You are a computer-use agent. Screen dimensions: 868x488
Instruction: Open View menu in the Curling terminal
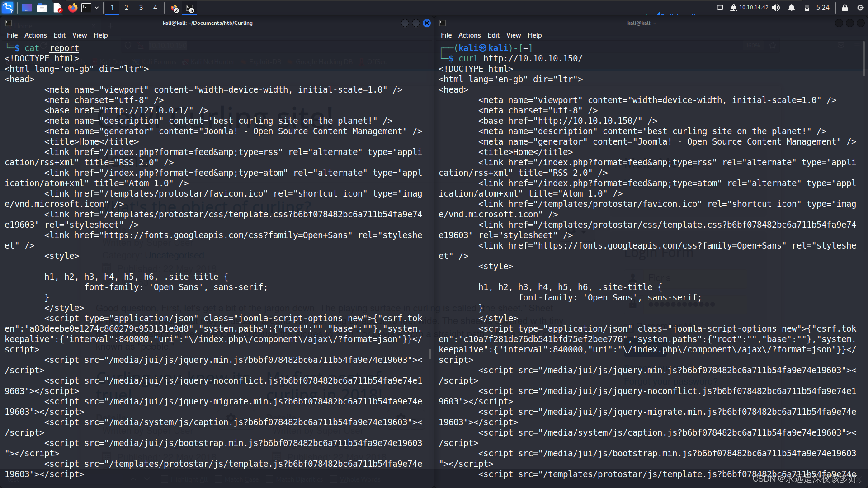79,35
